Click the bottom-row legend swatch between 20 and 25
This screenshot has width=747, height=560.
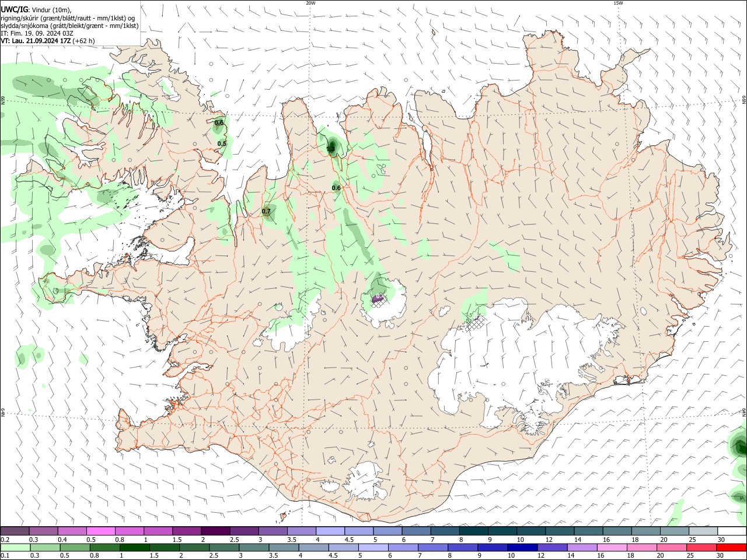[672, 547]
